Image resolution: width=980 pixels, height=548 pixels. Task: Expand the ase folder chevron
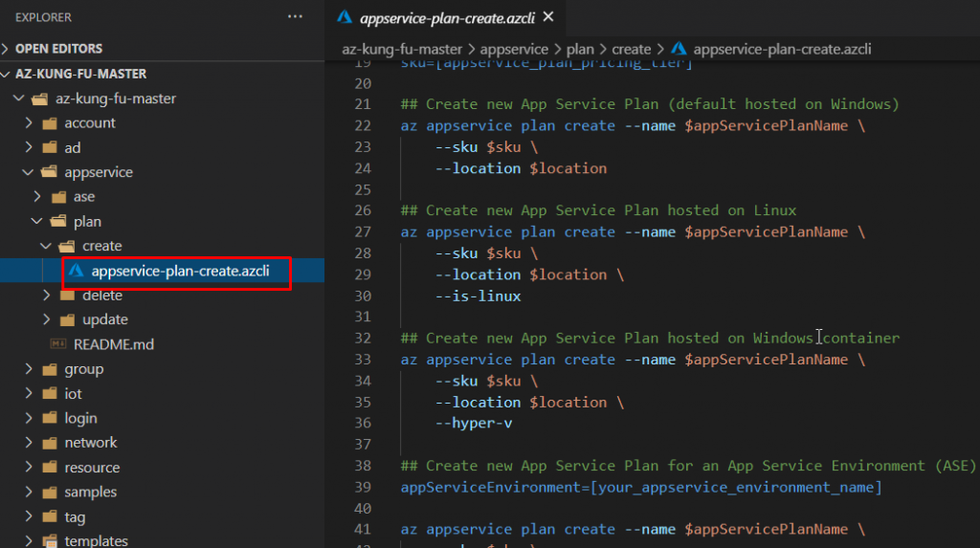point(36,197)
